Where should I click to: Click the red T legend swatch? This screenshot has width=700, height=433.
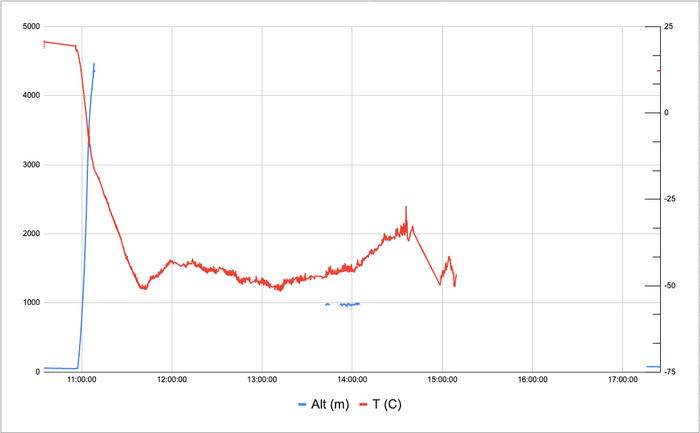[363, 405]
